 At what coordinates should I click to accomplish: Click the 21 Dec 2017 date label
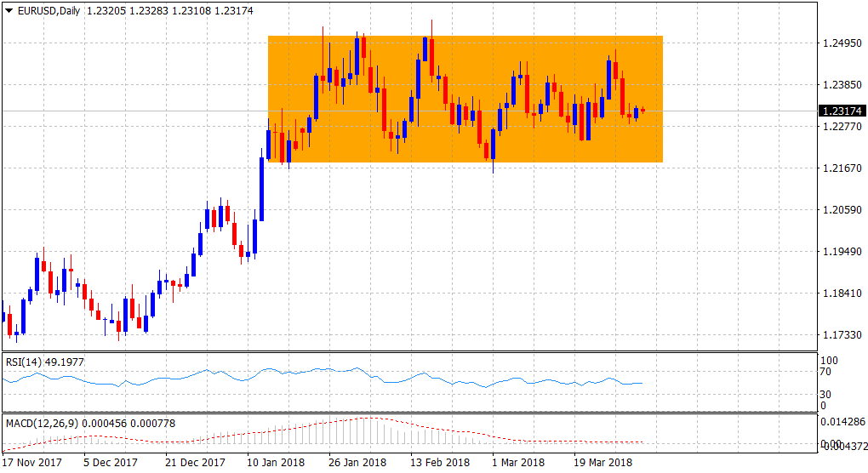point(196,462)
